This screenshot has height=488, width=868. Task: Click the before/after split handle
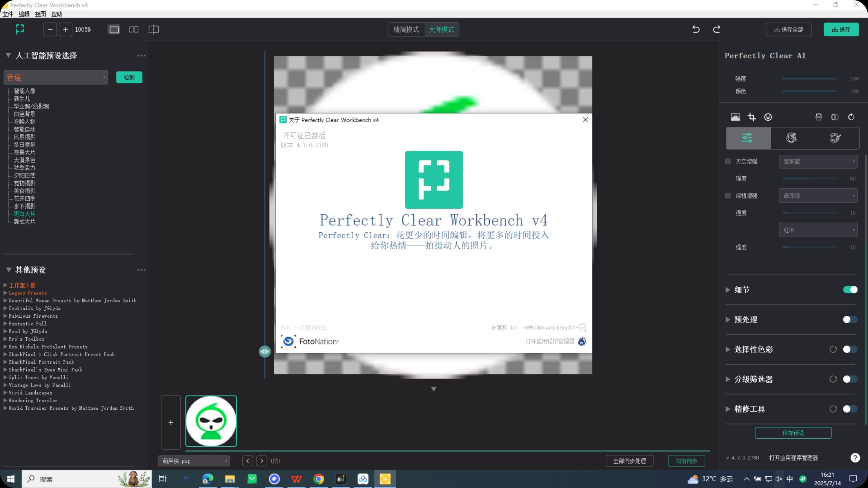tap(265, 352)
